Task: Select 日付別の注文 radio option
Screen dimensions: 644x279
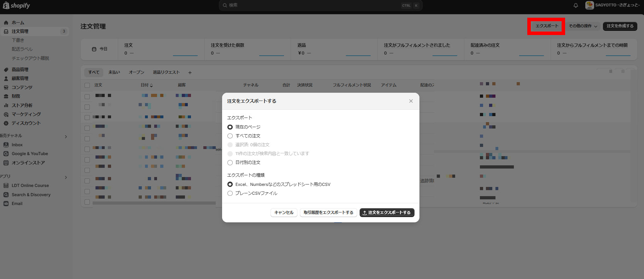Action: [x=230, y=163]
